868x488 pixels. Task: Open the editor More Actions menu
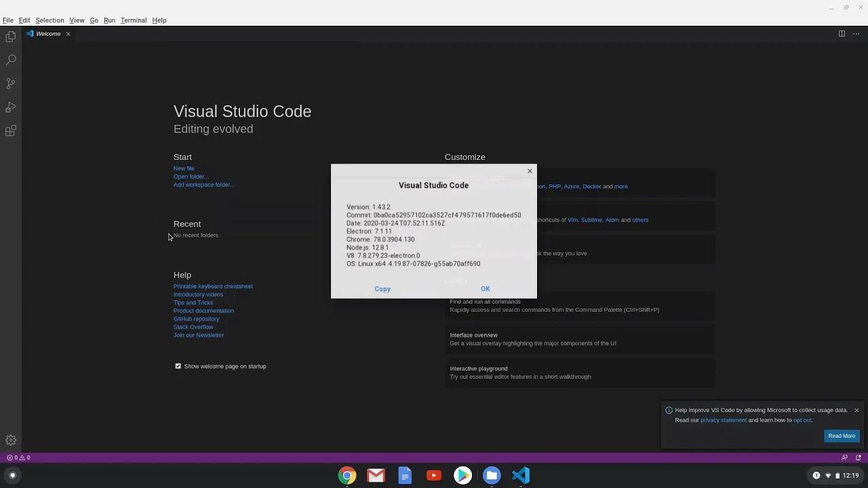(x=856, y=33)
